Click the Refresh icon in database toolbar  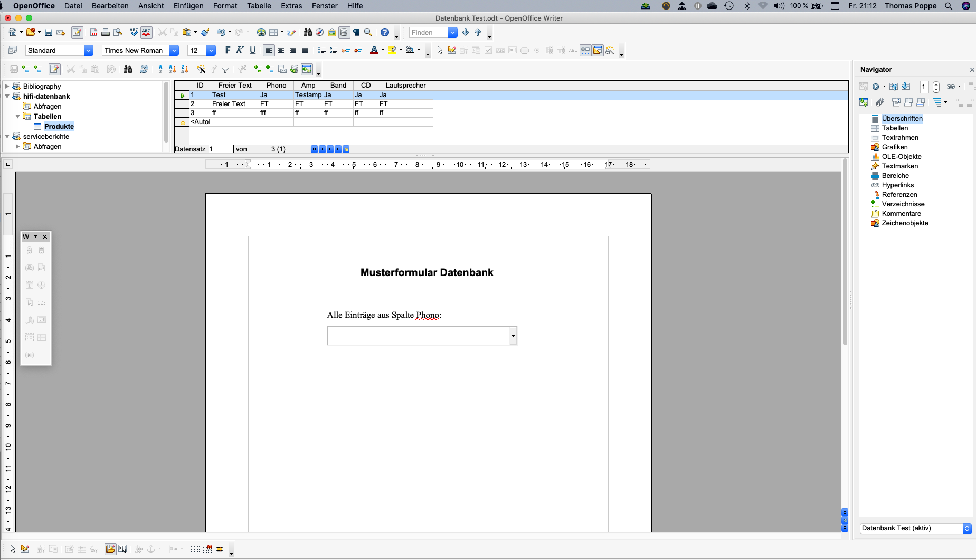pyautogui.click(x=144, y=69)
